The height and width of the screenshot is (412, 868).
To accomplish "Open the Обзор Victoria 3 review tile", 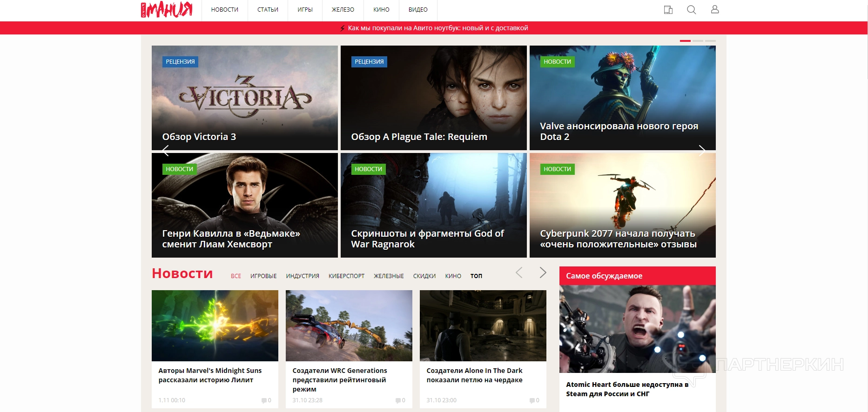I will point(244,98).
